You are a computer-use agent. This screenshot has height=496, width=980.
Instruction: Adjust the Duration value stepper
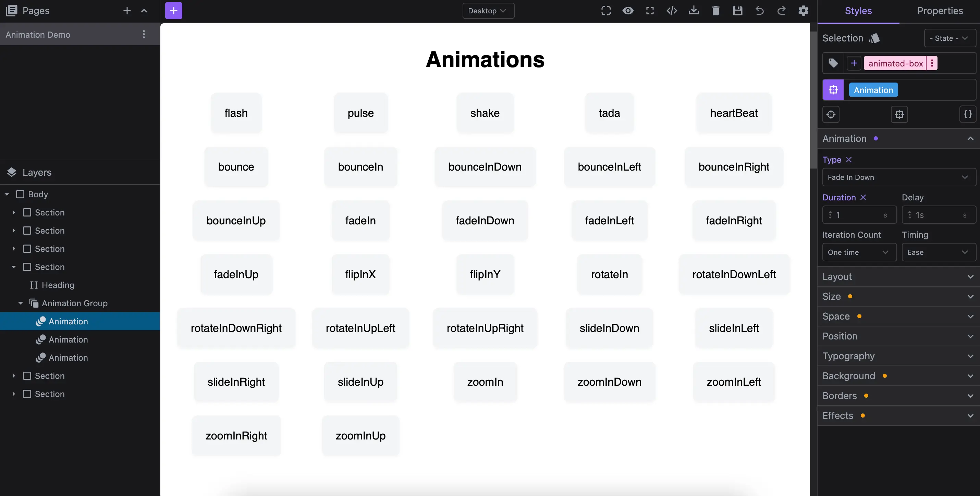(x=831, y=214)
